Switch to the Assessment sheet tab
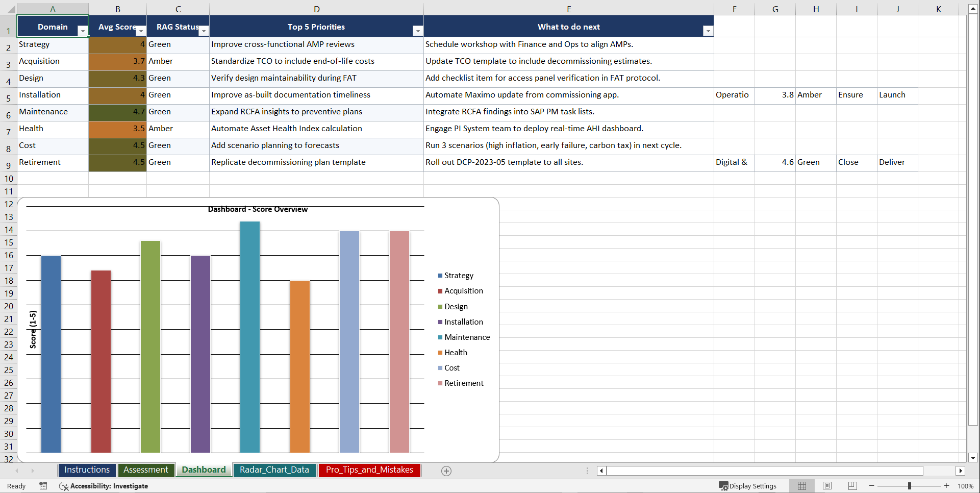Screen dimensions: 980x493 coord(146,470)
